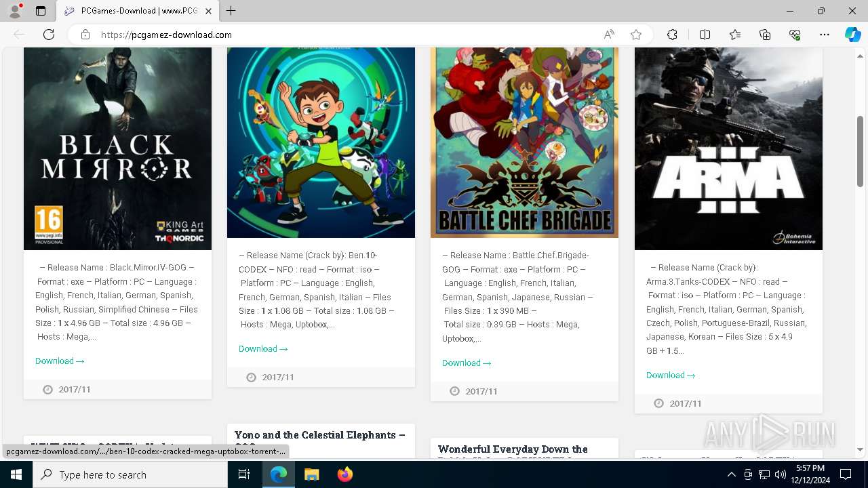Screen dimensions: 868x488
Task: Open the Copilot sidebar
Action: [x=852, y=35]
